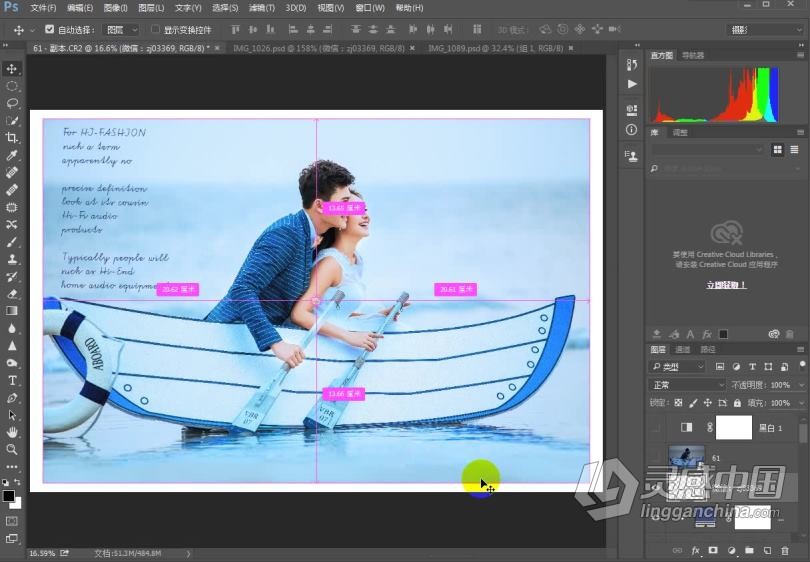Switch to the IMG_1089.psd document tab
810x562 pixels.
[495, 48]
